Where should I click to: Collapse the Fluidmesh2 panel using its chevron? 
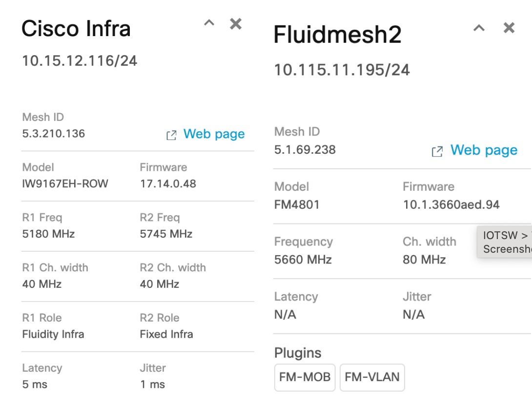tap(479, 28)
